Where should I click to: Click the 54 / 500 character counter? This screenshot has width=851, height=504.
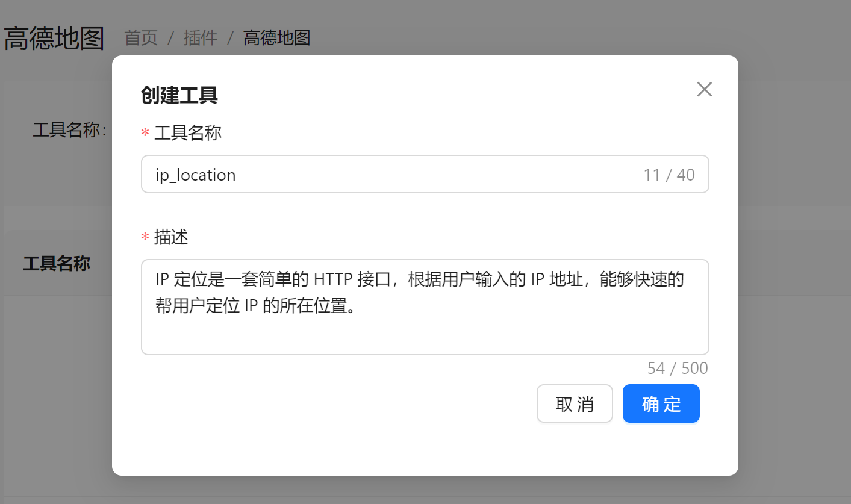coord(678,367)
